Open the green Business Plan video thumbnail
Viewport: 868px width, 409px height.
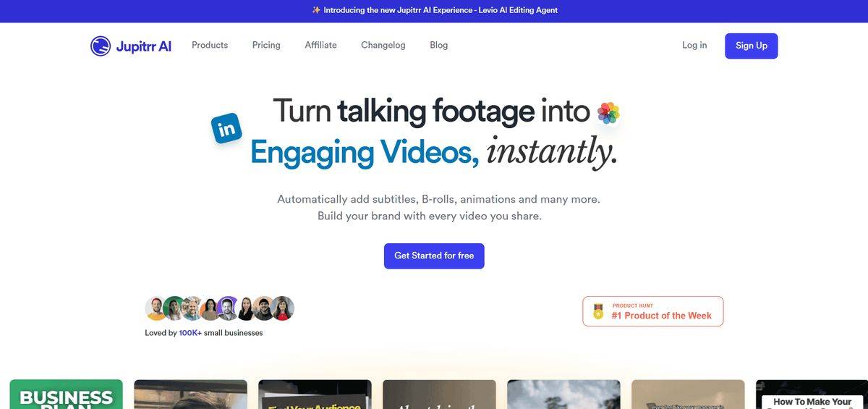[x=66, y=395]
